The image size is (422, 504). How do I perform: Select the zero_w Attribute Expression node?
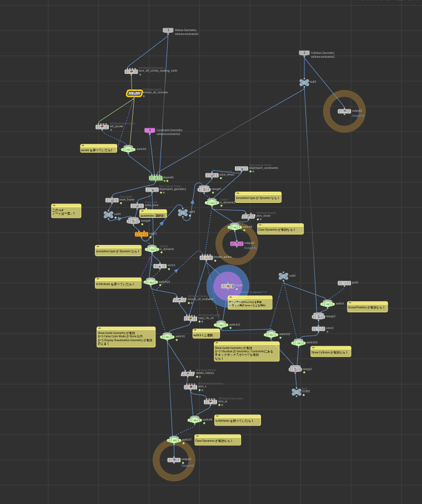coord(210,401)
